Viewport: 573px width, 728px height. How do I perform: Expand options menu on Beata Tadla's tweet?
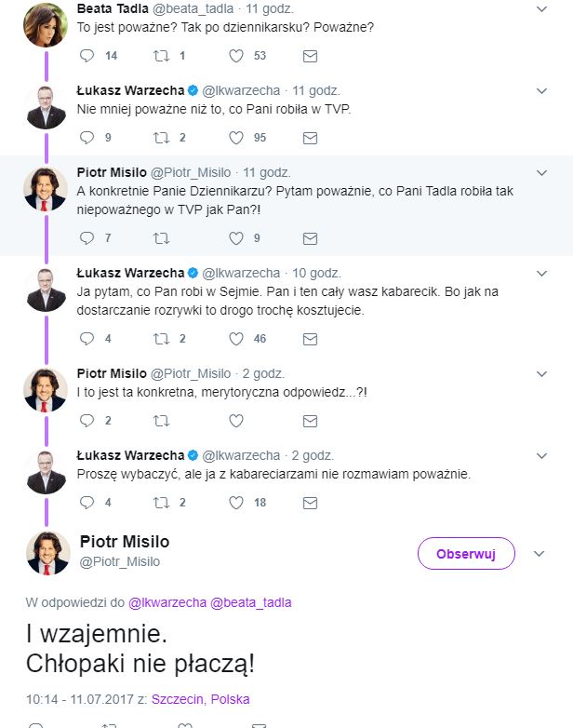(x=541, y=8)
